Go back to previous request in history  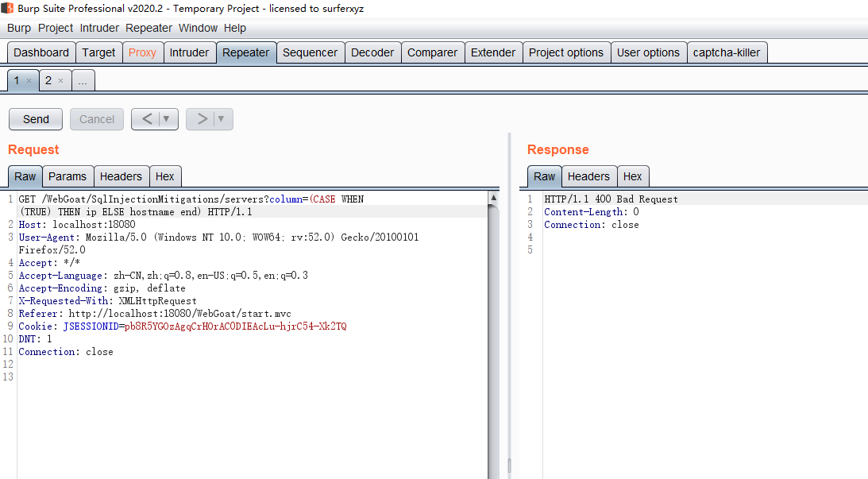coord(147,119)
